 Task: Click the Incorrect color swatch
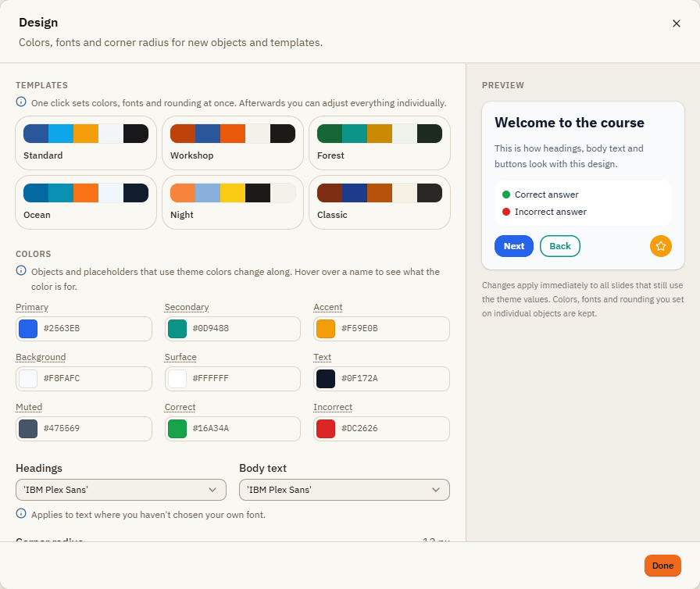[x=326, y=429]
